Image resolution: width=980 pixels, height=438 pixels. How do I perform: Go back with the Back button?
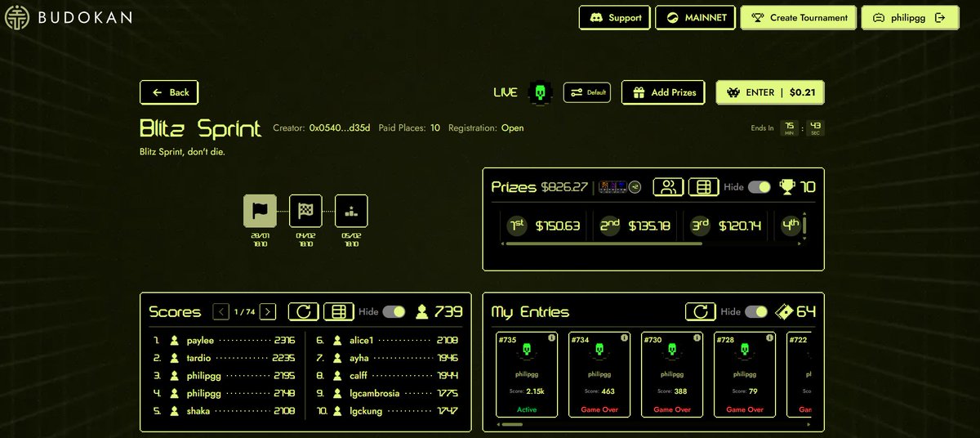click(x=169, y=92)
